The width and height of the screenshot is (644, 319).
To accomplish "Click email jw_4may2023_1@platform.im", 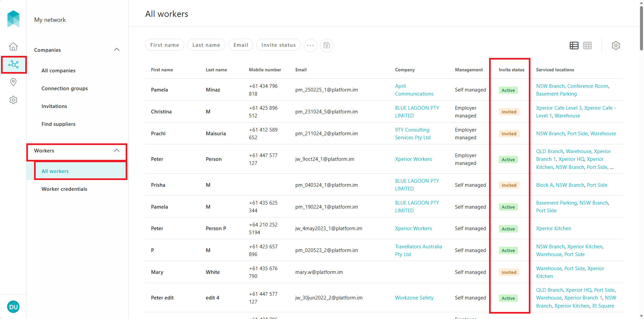I will (x=329, y=228).
